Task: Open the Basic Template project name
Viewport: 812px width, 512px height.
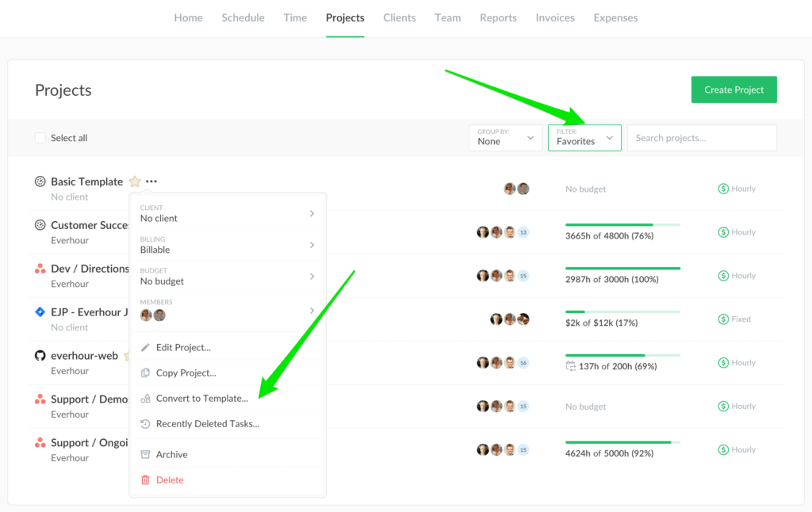Action: click(86, 181)
